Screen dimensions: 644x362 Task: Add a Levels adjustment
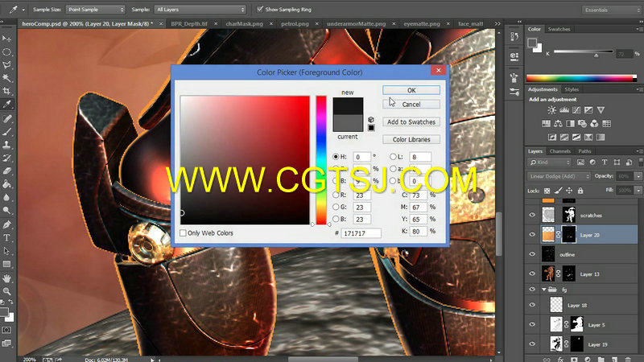point(564,110)
